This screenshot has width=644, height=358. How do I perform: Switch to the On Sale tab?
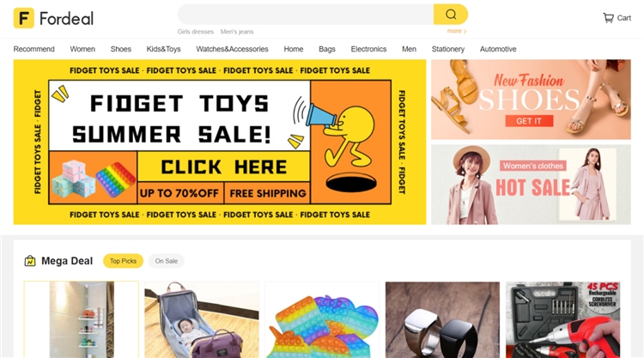pos(167,261)
